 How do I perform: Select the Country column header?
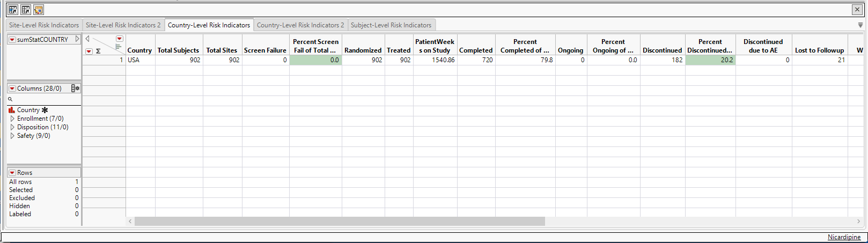coord(141,46)
